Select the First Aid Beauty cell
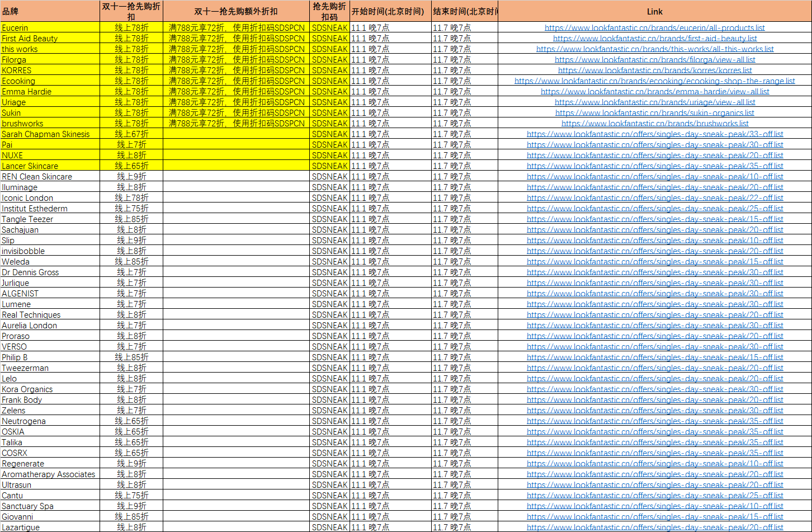The width and height of the screenshot is (812, 532). pyautogui.click(x=50, y=38)
